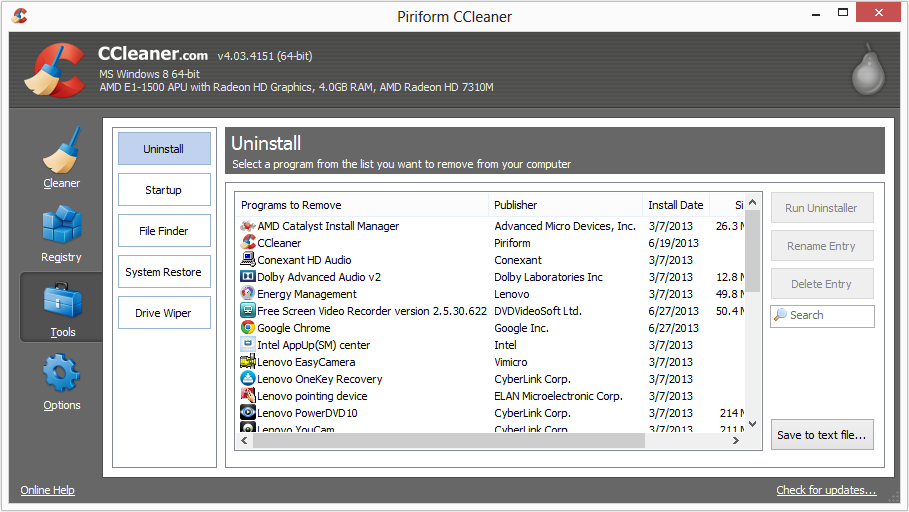Image resolution: width=909 pixels, height=512 pixels.
Task: Open the Options gear icon
Action: click(61, 374)
